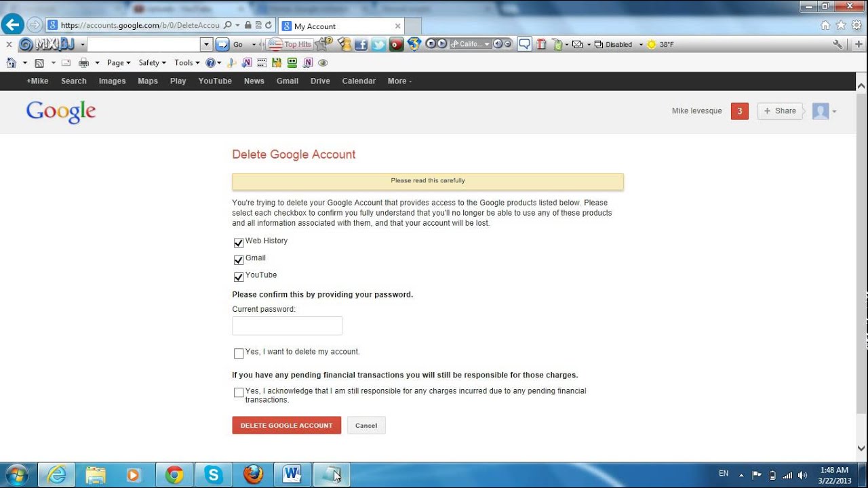Click the eye icon in command bar
868x488 pixels.
point(323,63)
